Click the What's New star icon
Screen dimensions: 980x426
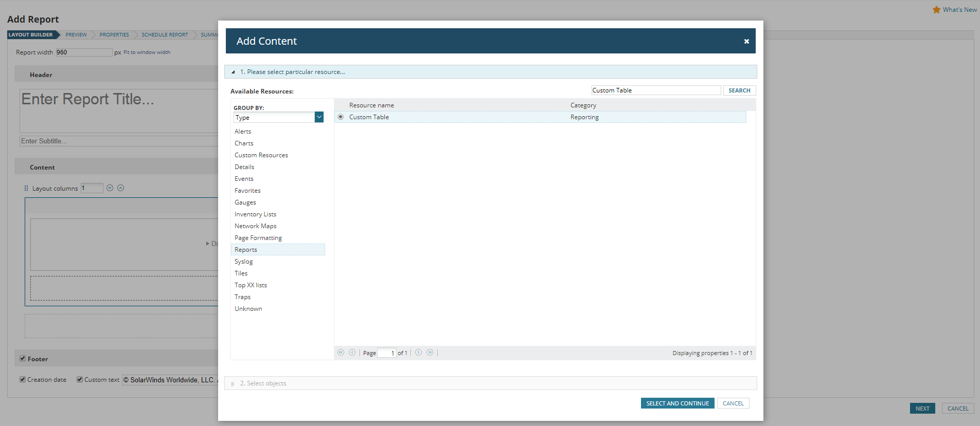[x=936, y=10]
